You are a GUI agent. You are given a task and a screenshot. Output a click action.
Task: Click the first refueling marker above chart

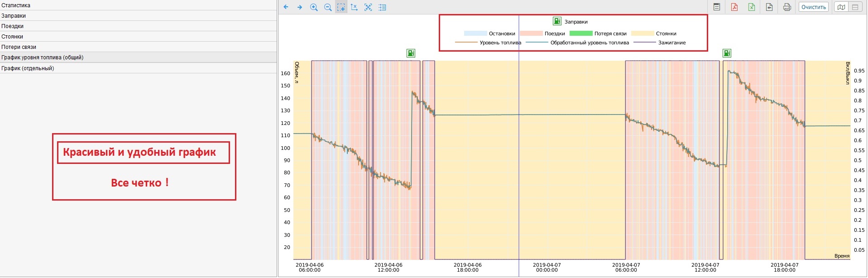coord(411,53)
